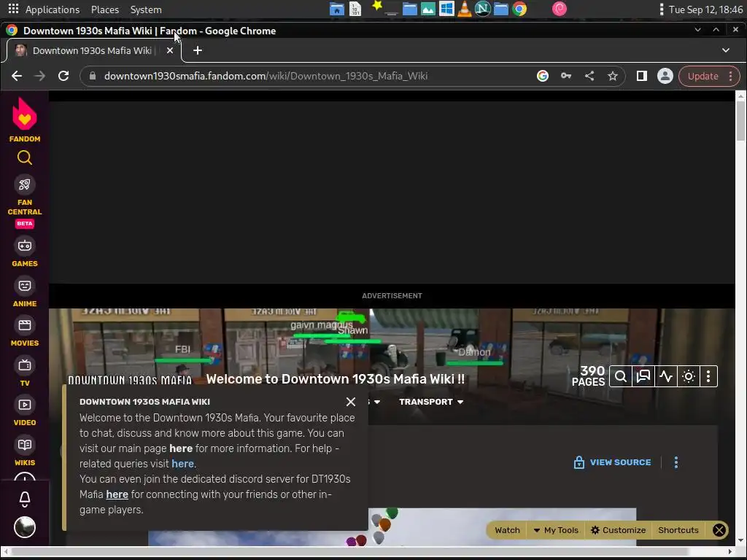Screen dimensions: 747x560
Task: Open wiki recent activity icon
Action: coord(666,377)
